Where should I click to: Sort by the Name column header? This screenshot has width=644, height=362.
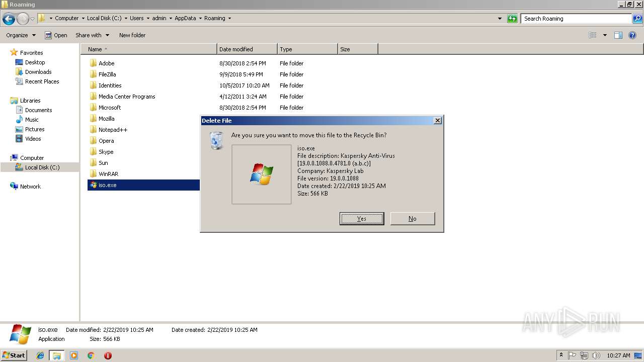pyautogui.click(x=148, y=49)
